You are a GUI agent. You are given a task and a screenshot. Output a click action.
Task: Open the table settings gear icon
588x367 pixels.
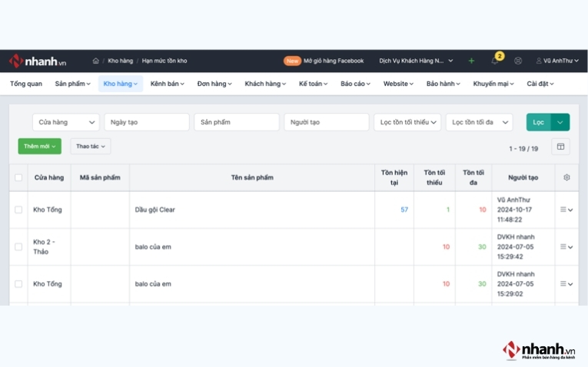point(566,177)
